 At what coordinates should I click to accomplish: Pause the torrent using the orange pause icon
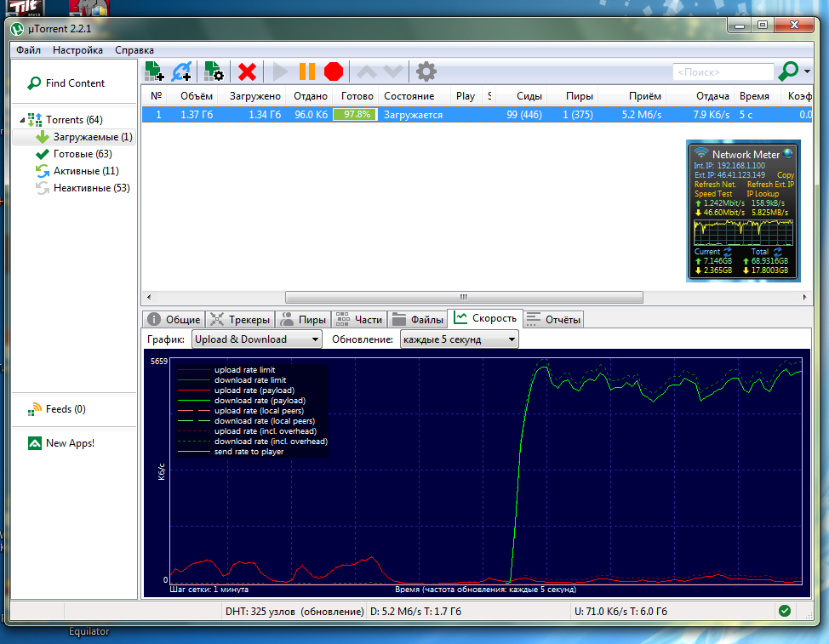(307, 71)
